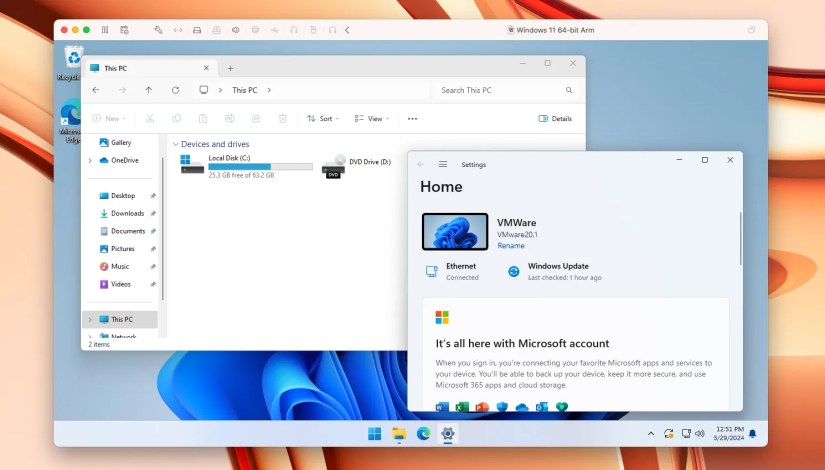Go back in File Explorer
This screenshot has height=470, width=825.
tap(96, 90)
